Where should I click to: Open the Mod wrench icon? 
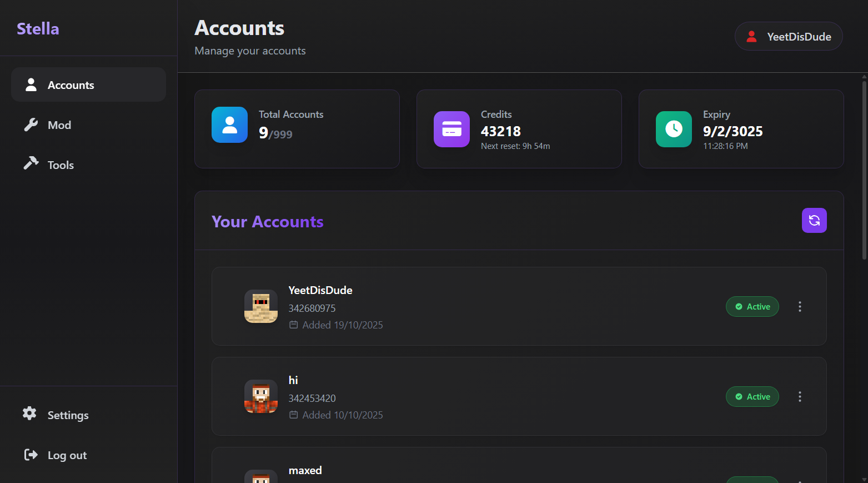point(31,125)
